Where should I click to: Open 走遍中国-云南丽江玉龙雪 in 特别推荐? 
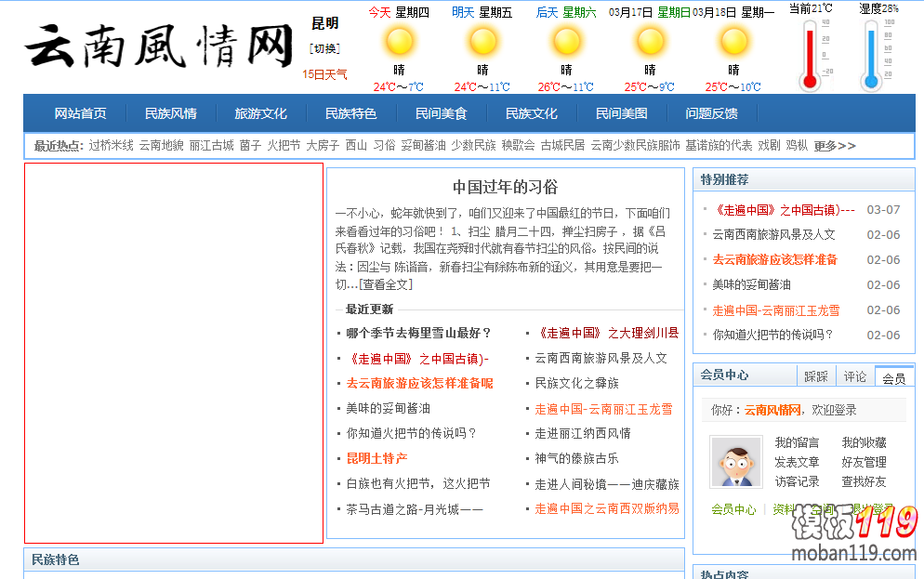776,310
